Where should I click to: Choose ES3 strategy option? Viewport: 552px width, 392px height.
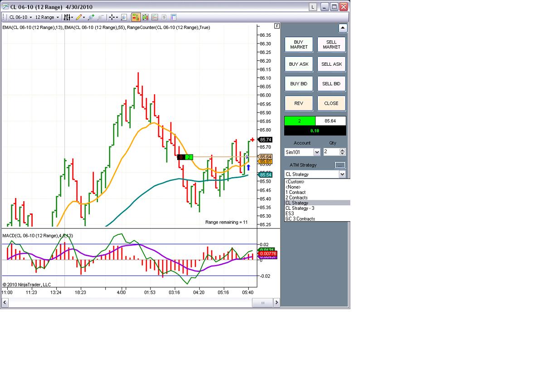point(317,213)
